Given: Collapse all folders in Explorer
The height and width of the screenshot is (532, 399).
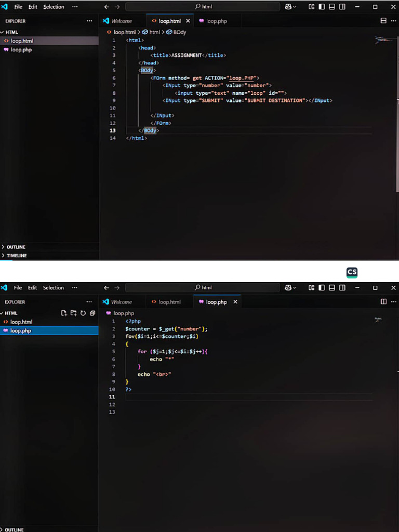Looking at the screenshot, I should (x=92, y=313).
